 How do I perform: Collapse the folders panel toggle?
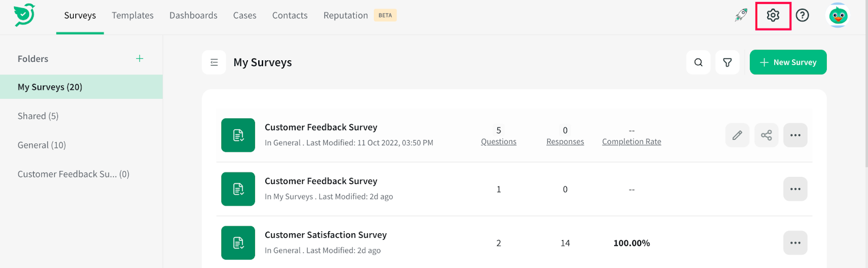(x=214, y=62)
